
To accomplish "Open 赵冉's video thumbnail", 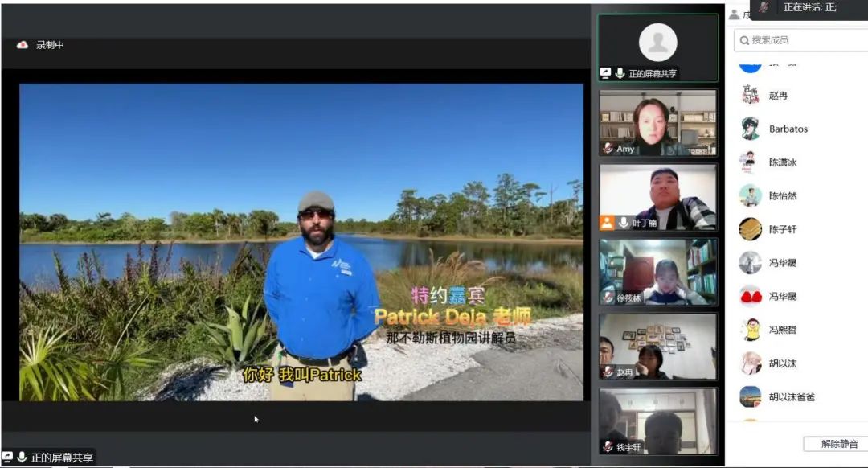I will (x=657, y=347).
